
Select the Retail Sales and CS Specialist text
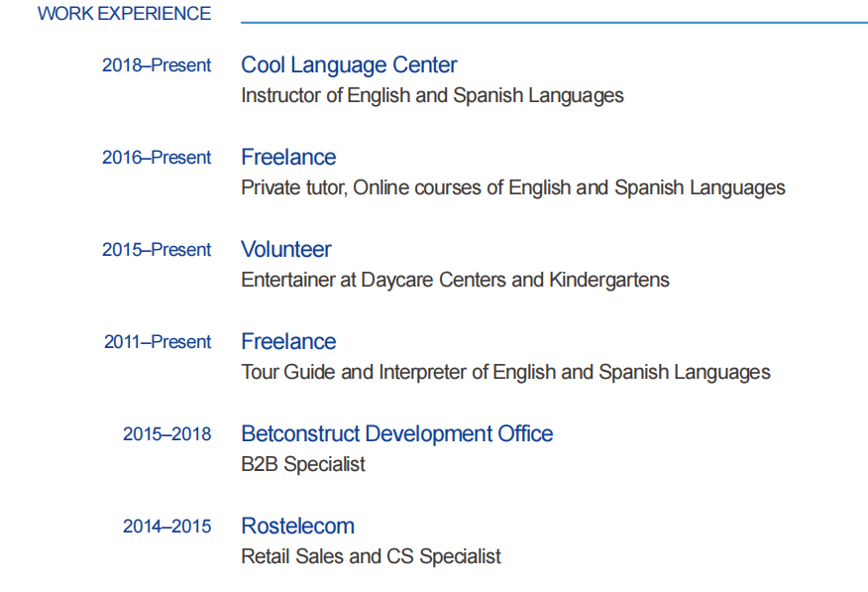(x=371, y=557)
